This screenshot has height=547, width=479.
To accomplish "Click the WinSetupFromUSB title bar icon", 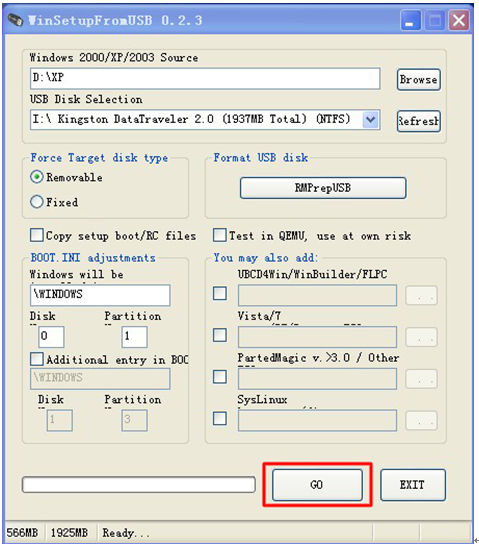I will pyautogui.click(x=15, y=20).
